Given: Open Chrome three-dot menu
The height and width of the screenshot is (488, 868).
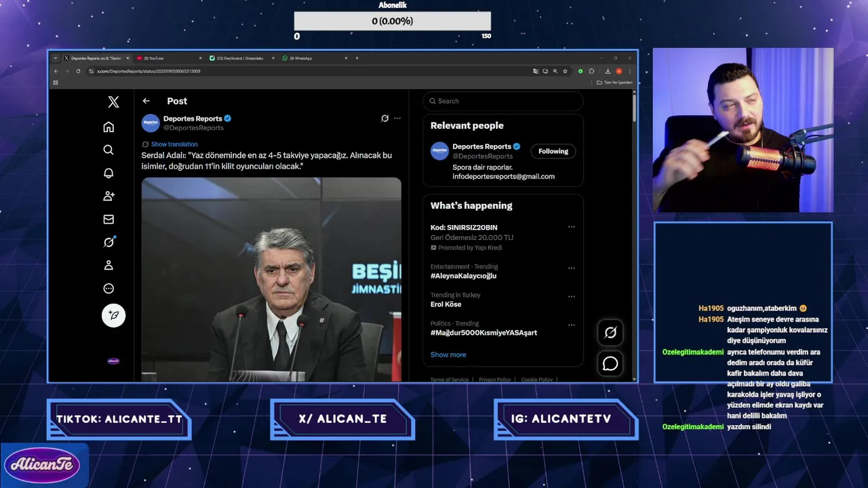Looking at the screenshot, I should coord(630,71).
